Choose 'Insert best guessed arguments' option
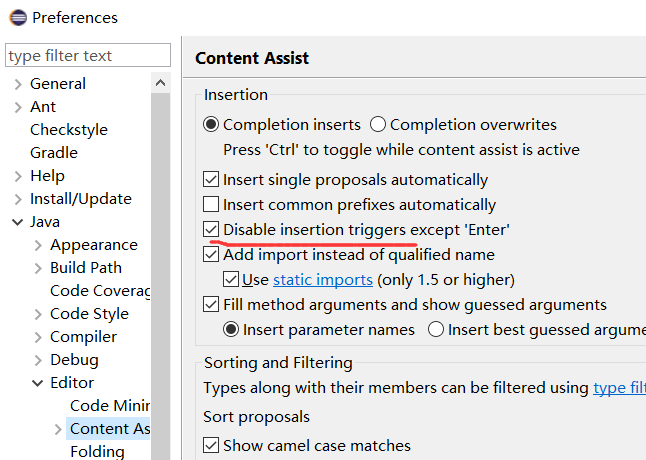 (436, 329)
